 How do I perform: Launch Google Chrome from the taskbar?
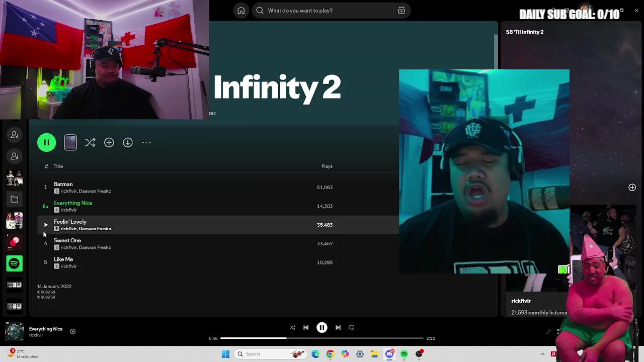click(330, 354)
